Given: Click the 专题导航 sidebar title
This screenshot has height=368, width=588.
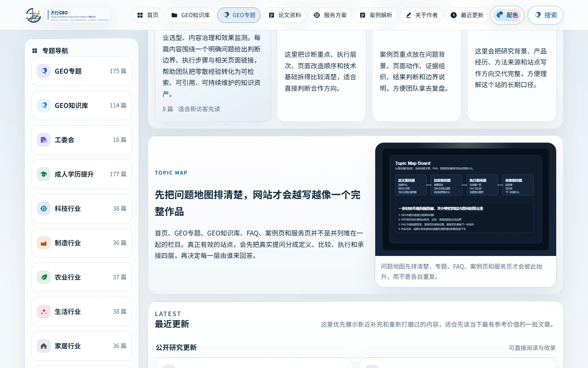Looking at the screenshot, I should 55,51.
